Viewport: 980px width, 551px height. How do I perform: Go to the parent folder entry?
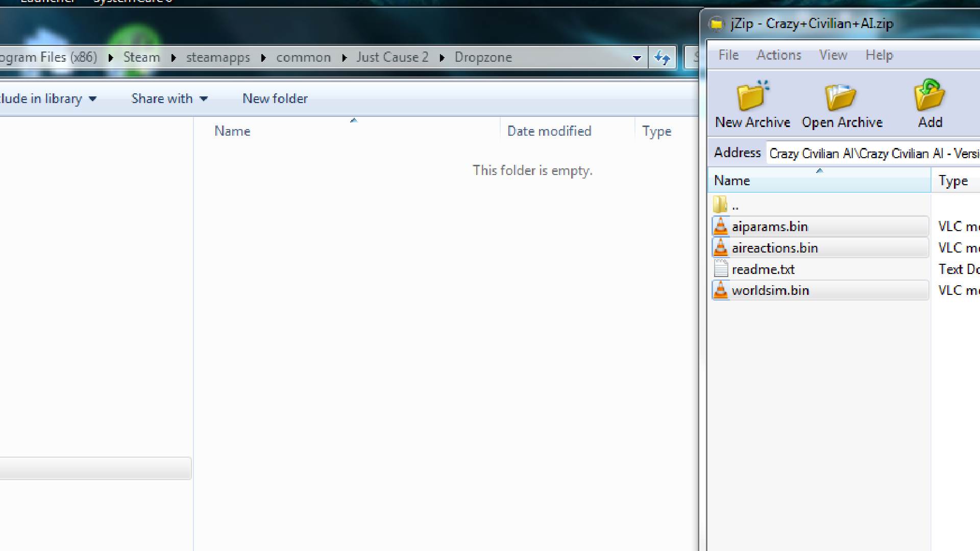coord(725,206)
